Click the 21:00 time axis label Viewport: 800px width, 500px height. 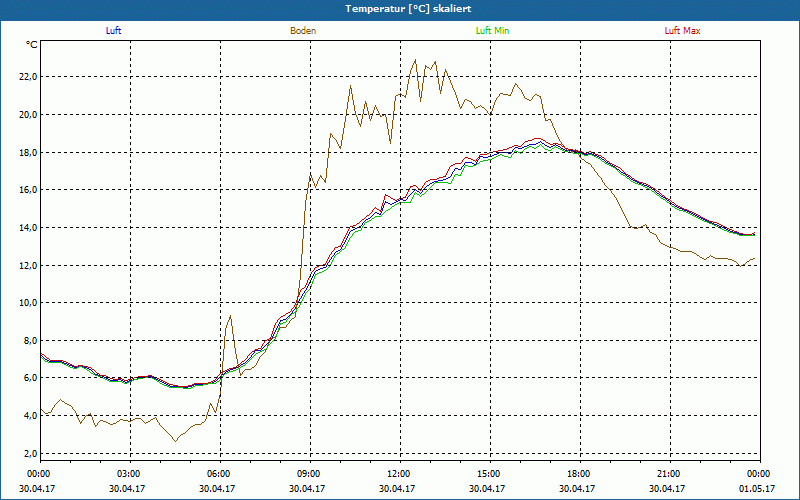[x=667, y=474]
